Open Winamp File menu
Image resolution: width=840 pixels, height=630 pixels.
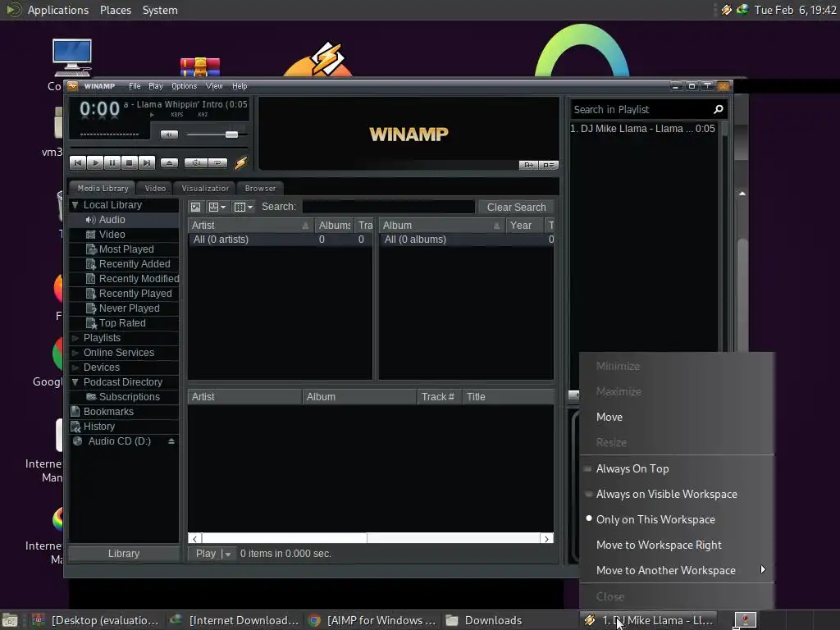coord(135,85)
